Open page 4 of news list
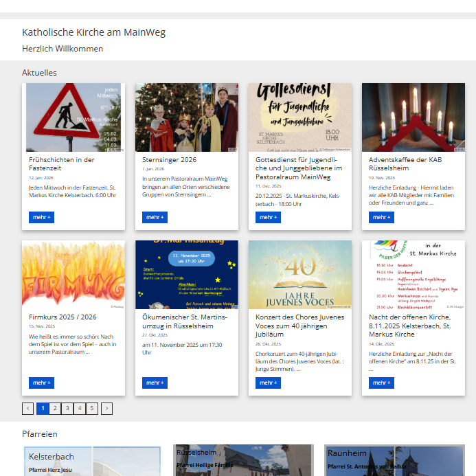 pyautogui.click(x=80, y=408)
